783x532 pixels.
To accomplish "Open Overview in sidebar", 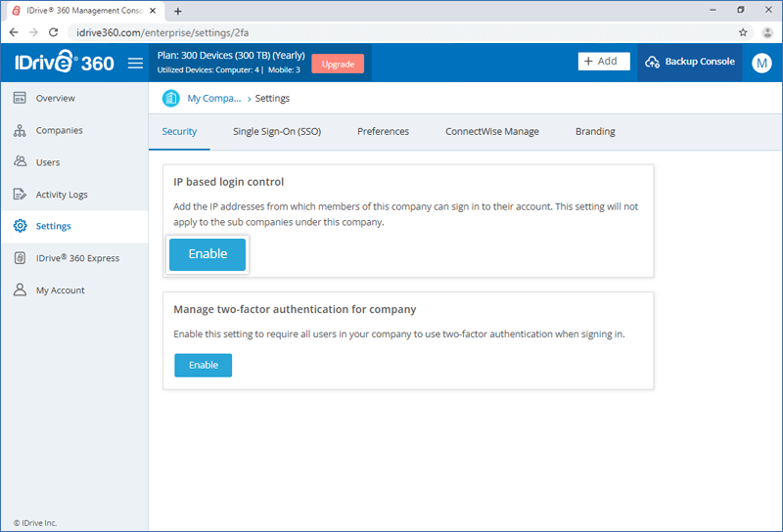I will 75,99.
